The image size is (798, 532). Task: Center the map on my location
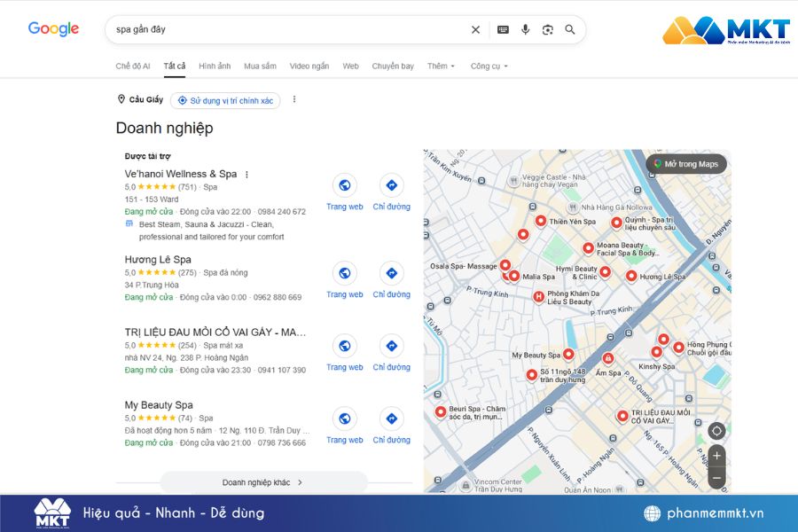click(716, 431)
